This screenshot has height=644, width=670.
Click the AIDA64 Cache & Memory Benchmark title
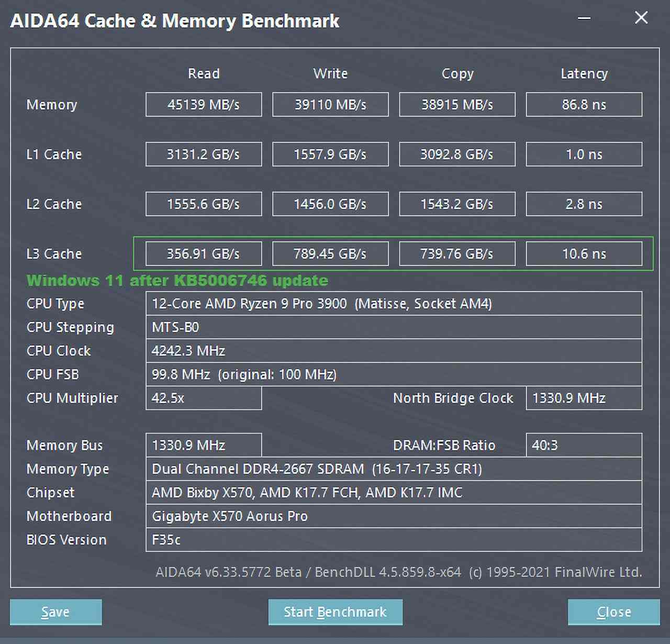pyautogui.click(x=175, y=21)
